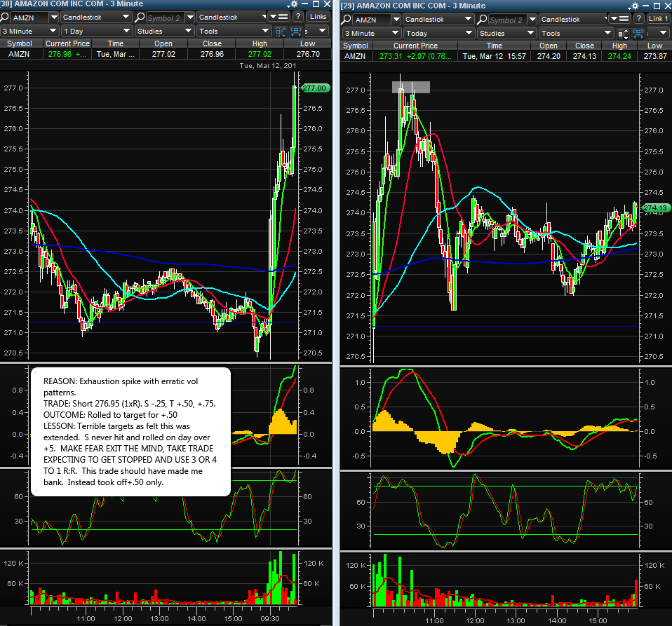Click the Time column header in window [29]
The width and height of the screenshot is (672, 626).
(x=494, y=46)
